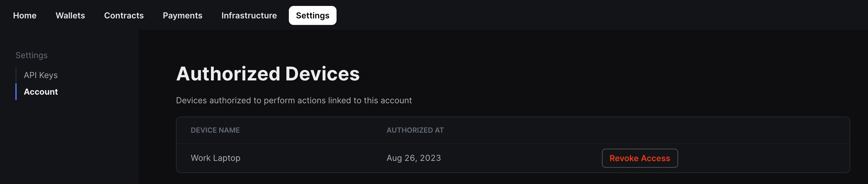Sort by the Device Name column

215,130
